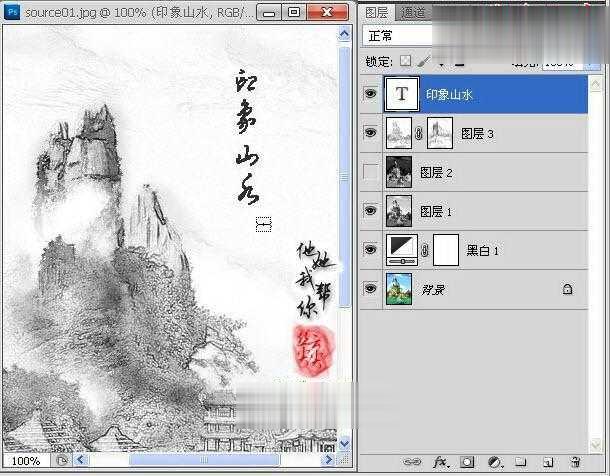The image size is (610, 476).
Task: Open the 正常 blend mode dropdown
Action: 398,36
